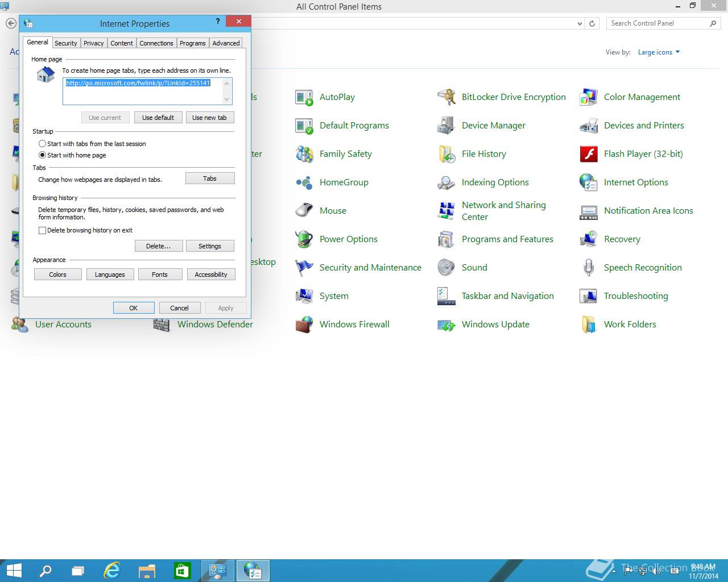Open the User Accounts link

pos(63,325)
